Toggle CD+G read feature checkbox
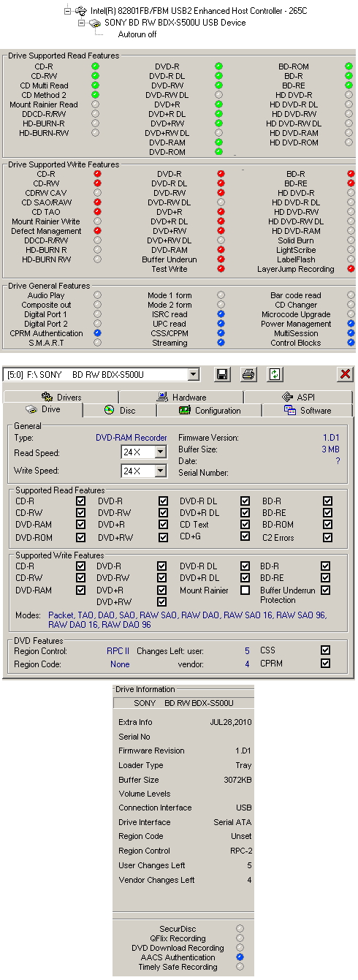Screen dimensions: 358x980 [x=245, y=536]
